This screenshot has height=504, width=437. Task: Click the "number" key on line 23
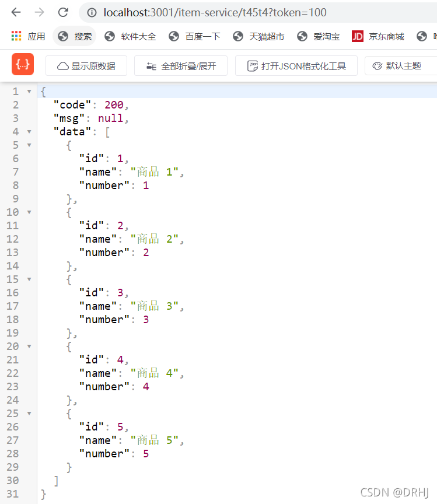[x=104, y=387]
